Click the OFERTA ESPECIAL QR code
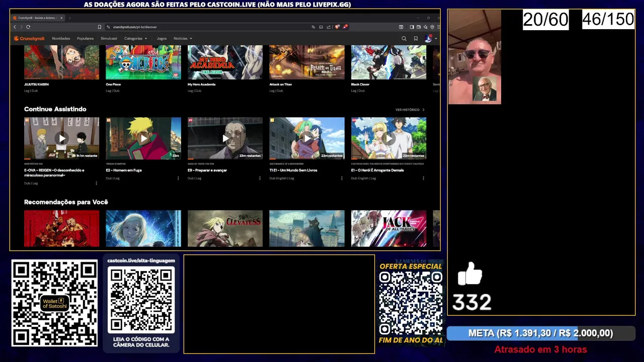The image size is (644, 362). point(411,303)
